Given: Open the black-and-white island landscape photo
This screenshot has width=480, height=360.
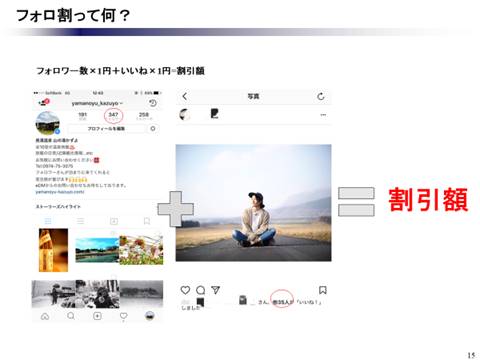Looking at the screenshot, I should click(141, 294).
